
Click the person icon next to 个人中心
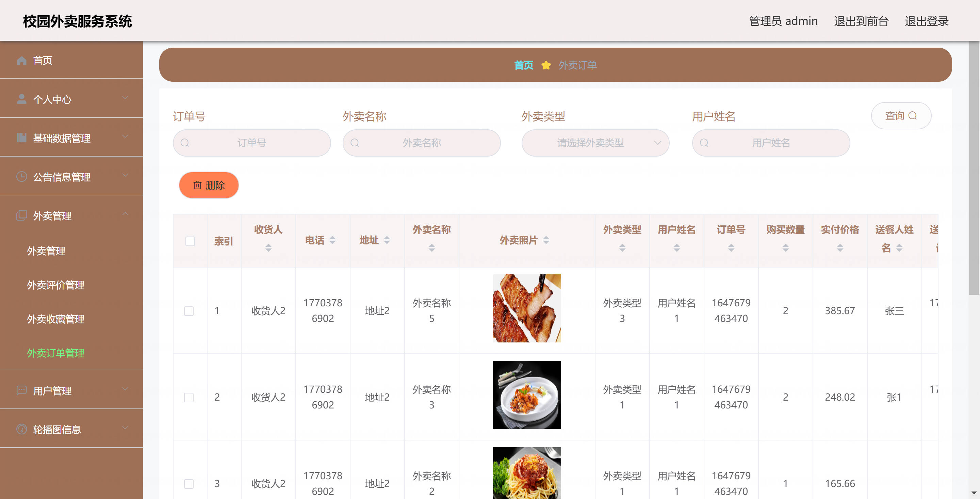(x=22, y=99)
